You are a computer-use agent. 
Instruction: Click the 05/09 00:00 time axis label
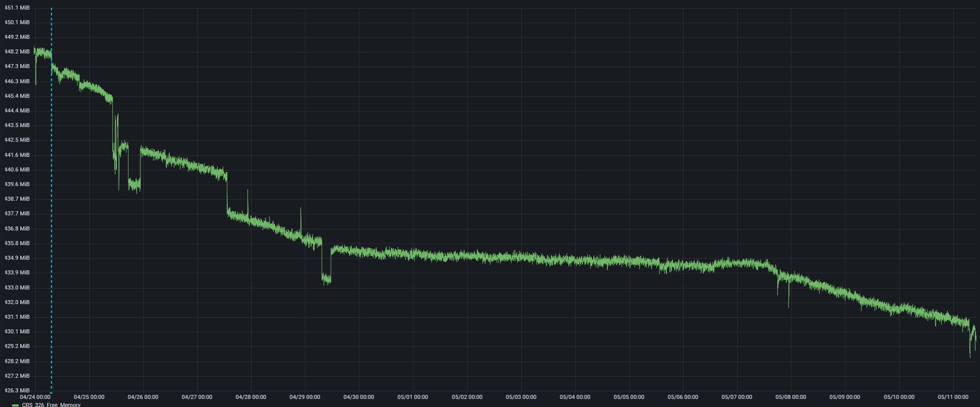[844, 397]
